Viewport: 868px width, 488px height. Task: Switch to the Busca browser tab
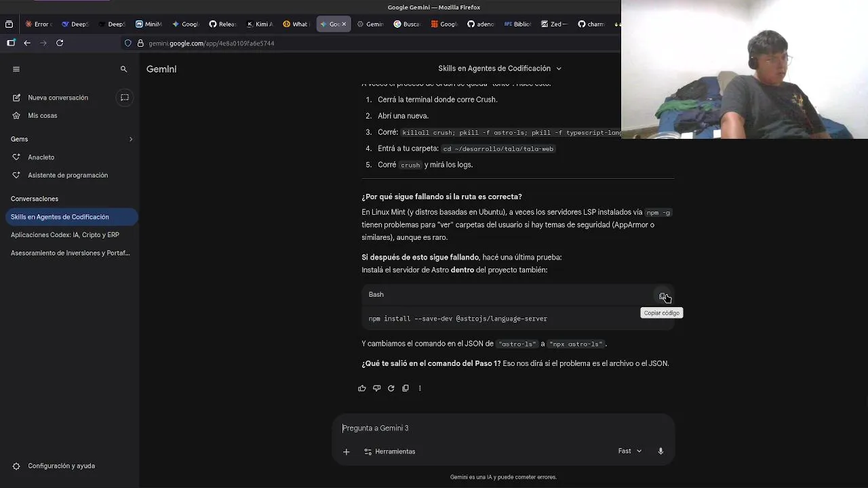pos(406,24)
